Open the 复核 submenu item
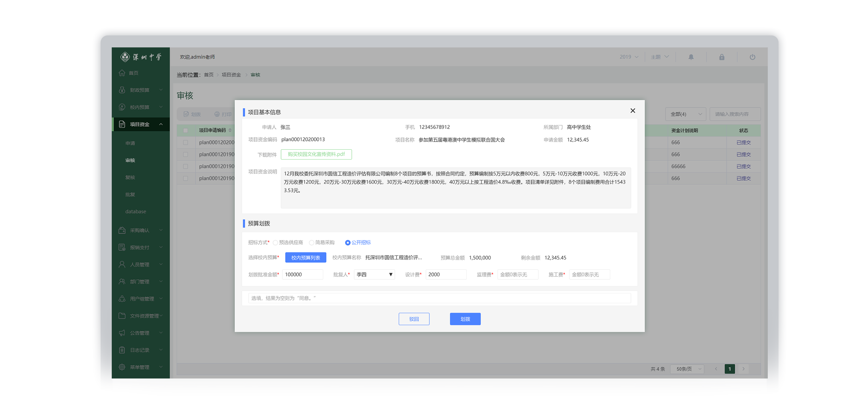This screenshot has width=868, height=400. [x=130, y=178]
